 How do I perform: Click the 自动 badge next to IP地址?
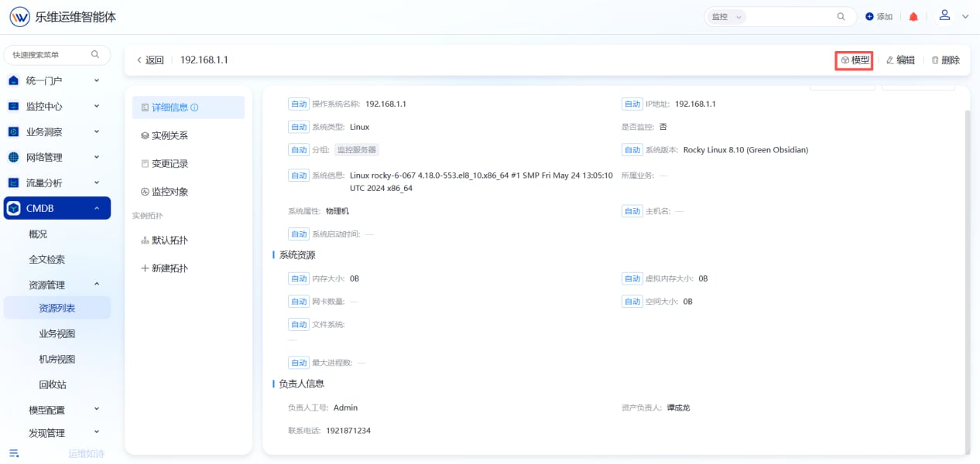click(x=632, y=104)
